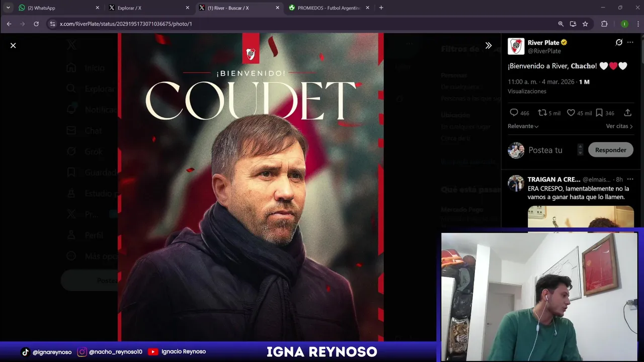Expand the Relevante reply sort dropdown
Viewport: 644px width, 362px height.
523,126
